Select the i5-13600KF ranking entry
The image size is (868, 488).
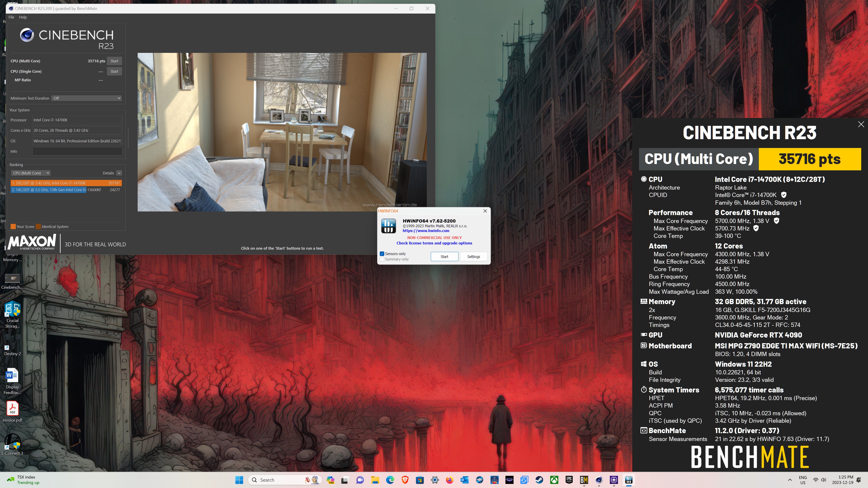coord(66,190)
